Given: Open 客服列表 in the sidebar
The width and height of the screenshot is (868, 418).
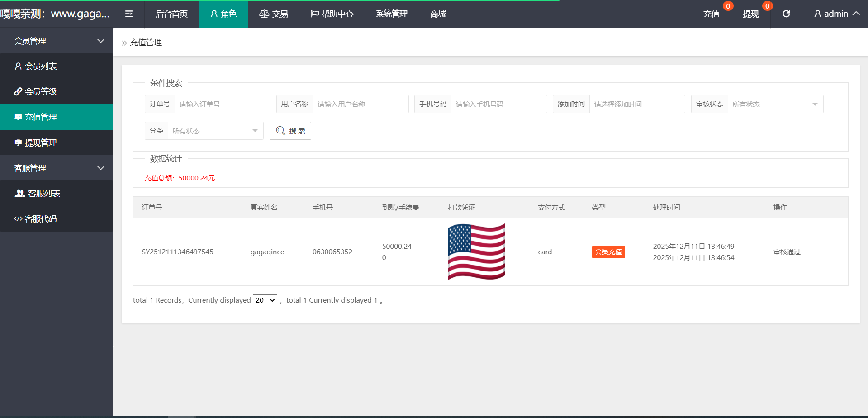Looking at the screenshot, I should click(44, 194).
